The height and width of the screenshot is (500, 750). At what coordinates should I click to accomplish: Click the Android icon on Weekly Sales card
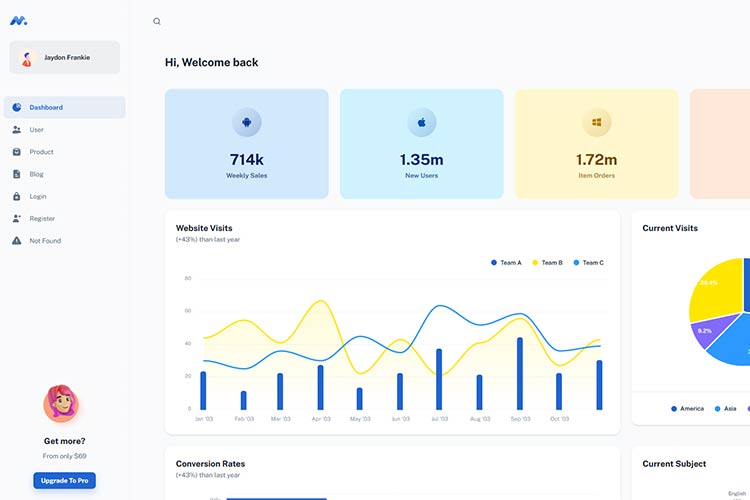click(x=246, y=123)
